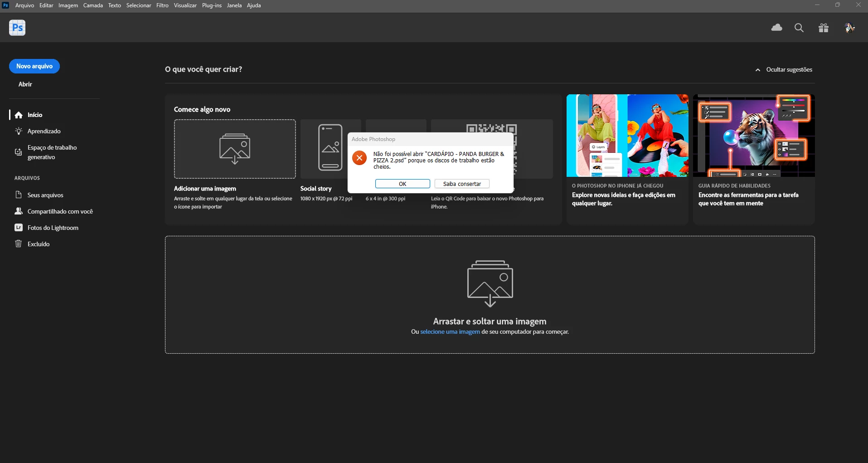Viewport: 868px width, 463px height.
Task: Open the Visualizar menu
Action: pyautogui.click(x=185, y=5)
